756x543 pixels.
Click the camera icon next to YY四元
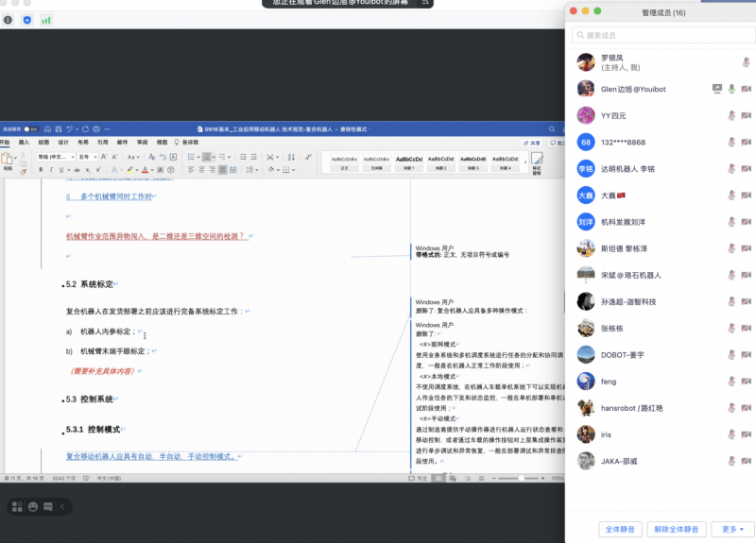(x=747, y=116)
